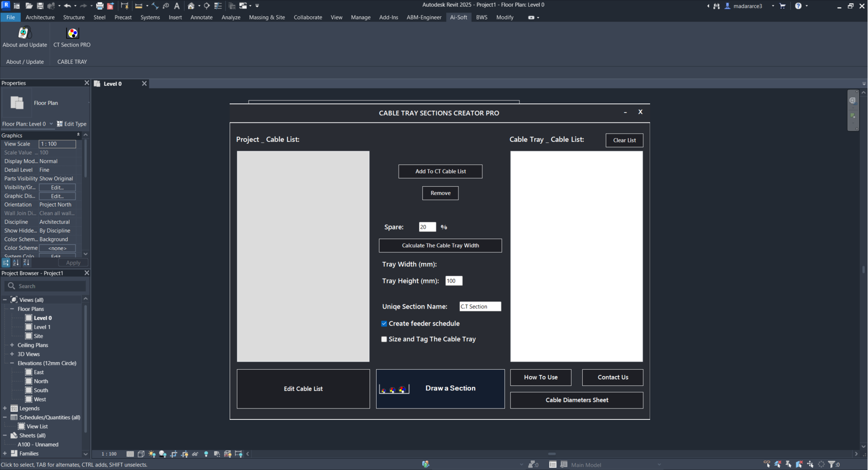868x470 pixels.
Task: Click the Contact Us button
Action: point(613,377)
